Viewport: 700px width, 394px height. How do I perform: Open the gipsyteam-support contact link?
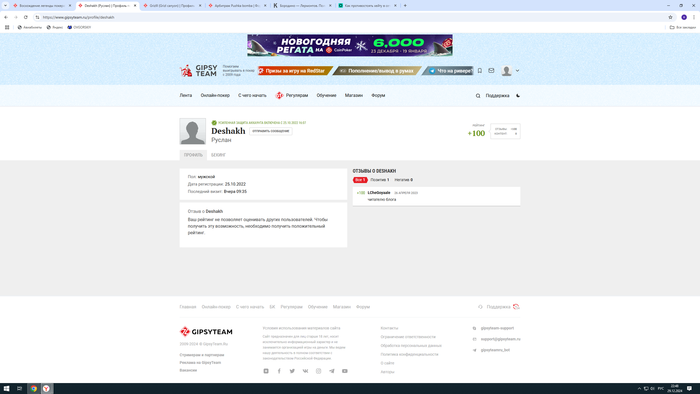[x=497, y=328]
